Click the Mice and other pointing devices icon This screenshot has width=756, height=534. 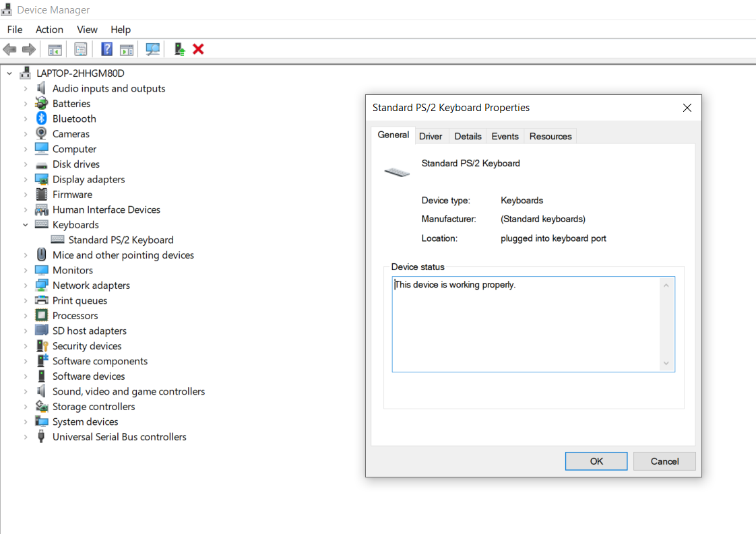(x=42, y=255)
